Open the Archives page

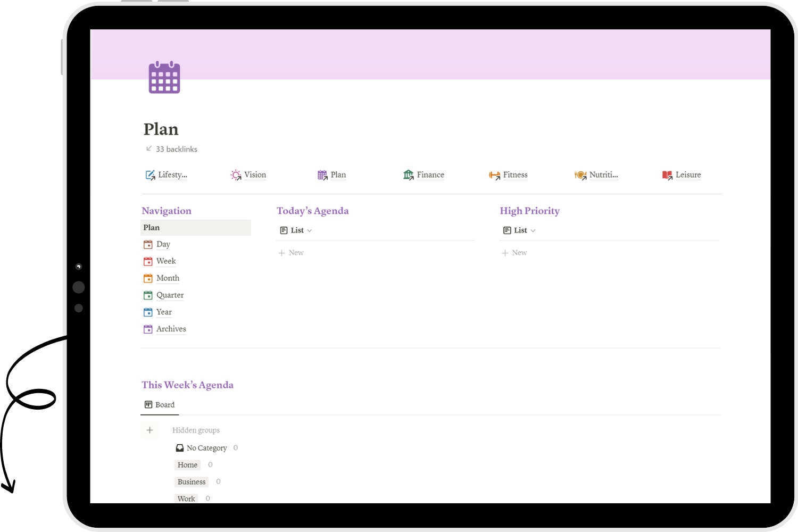171,329
